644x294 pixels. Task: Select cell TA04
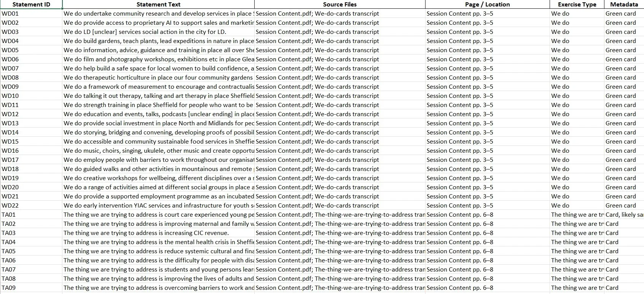click(x=31, y=242)
